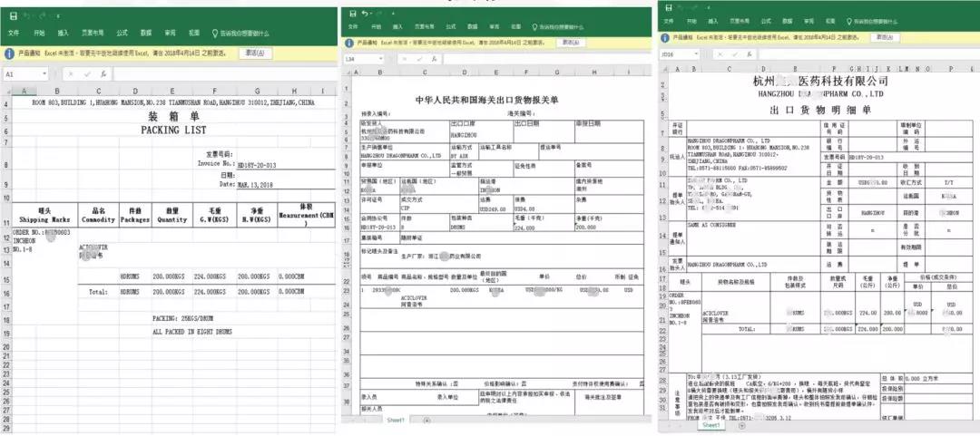
Task: Select column F header in Packing List window
Action: 214,92
